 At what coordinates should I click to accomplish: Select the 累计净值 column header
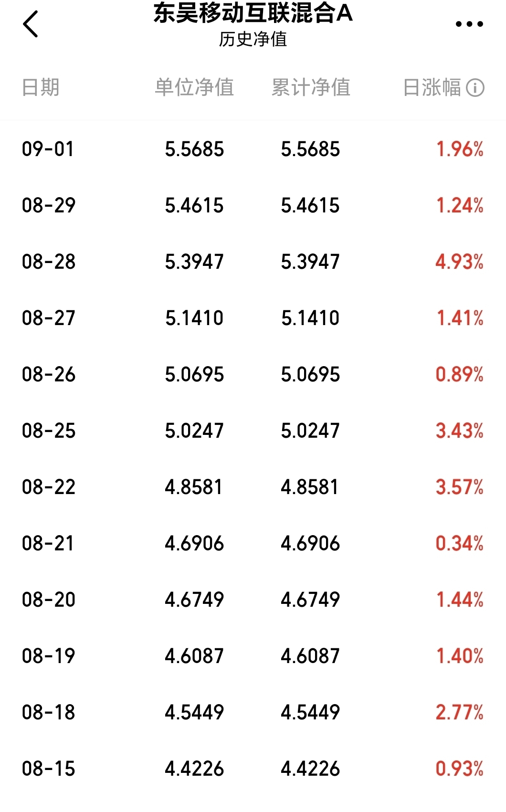point(311,88)
